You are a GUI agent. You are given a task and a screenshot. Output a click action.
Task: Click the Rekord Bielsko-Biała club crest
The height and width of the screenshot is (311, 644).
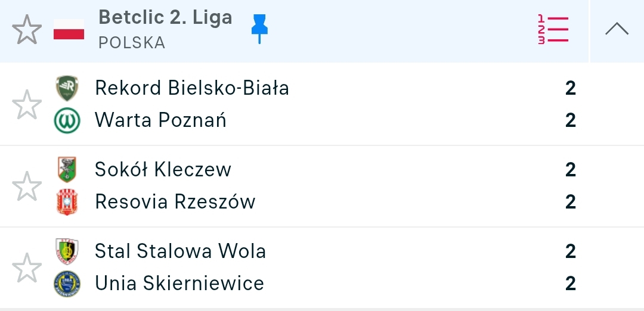[x=67, y=88]
